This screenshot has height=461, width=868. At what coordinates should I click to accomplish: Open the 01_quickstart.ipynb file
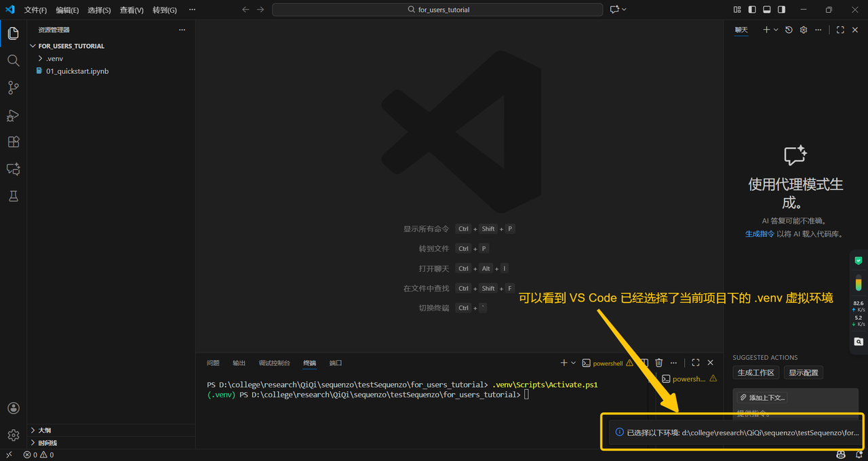click(77, 71)
